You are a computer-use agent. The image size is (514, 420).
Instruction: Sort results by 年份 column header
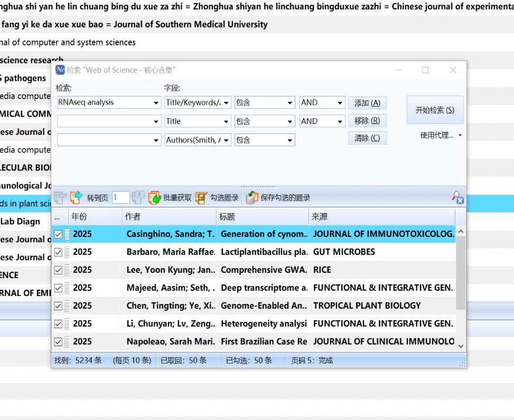click(95, 216)
